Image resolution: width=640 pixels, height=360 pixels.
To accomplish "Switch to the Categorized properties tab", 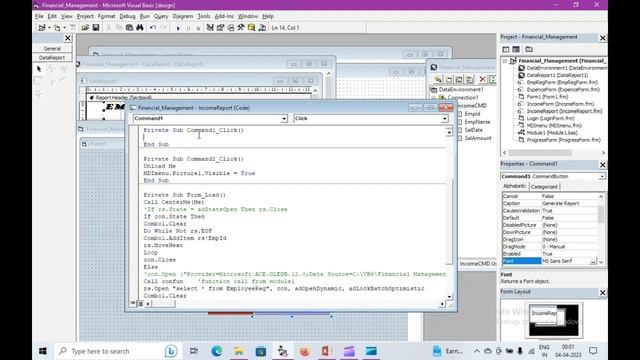I will (544, 187).
